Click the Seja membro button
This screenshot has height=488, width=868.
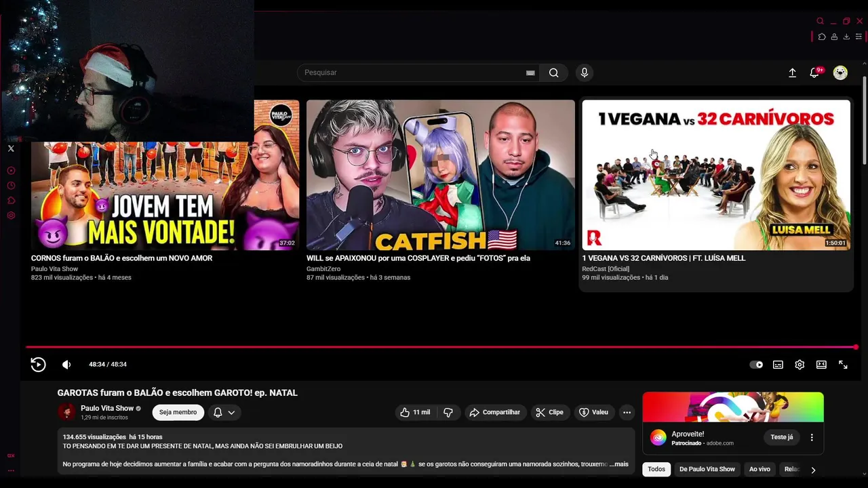point(178,412)
